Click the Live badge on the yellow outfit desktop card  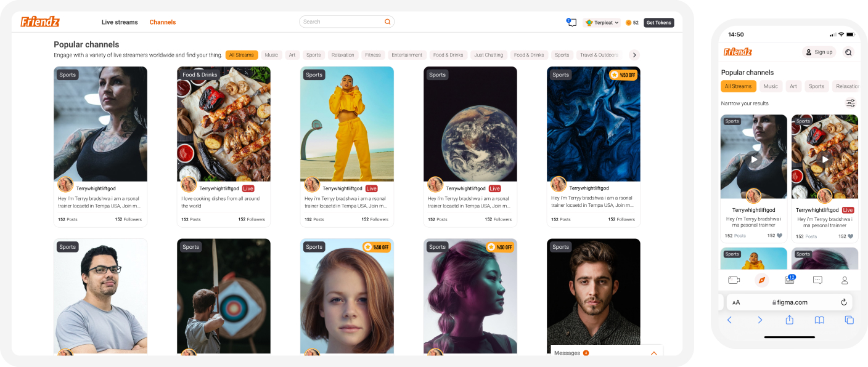(x=372, y=188)
